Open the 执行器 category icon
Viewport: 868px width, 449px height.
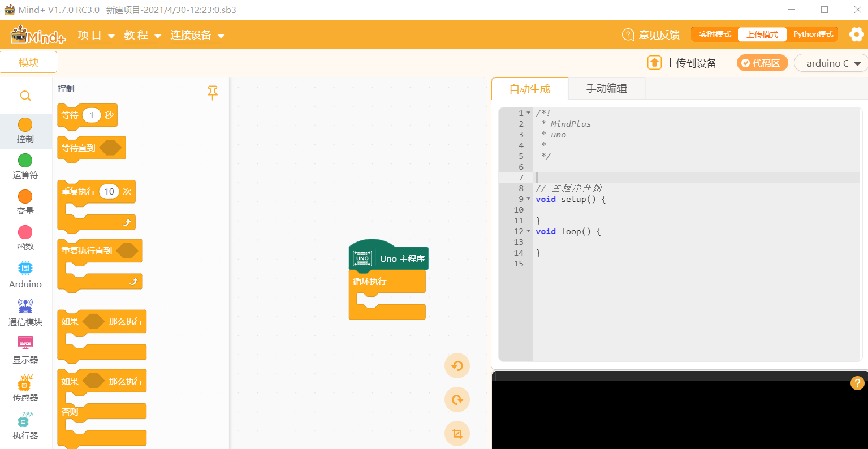25,420
